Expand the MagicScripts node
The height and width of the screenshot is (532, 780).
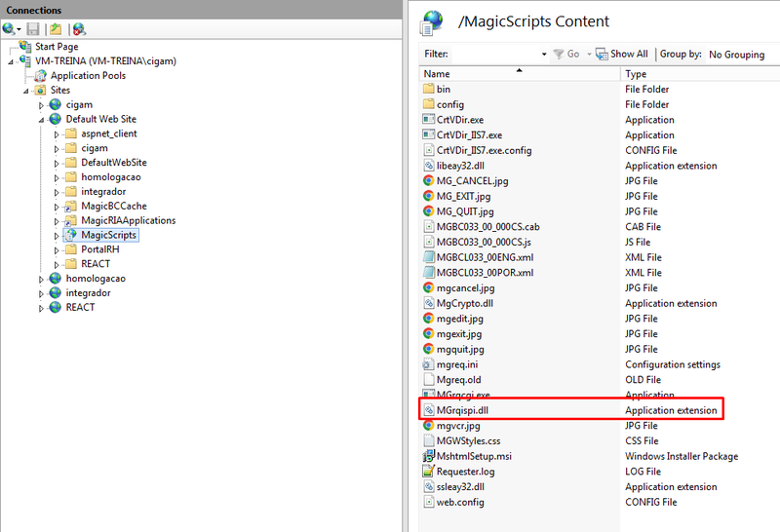click(x=57, y=236)
